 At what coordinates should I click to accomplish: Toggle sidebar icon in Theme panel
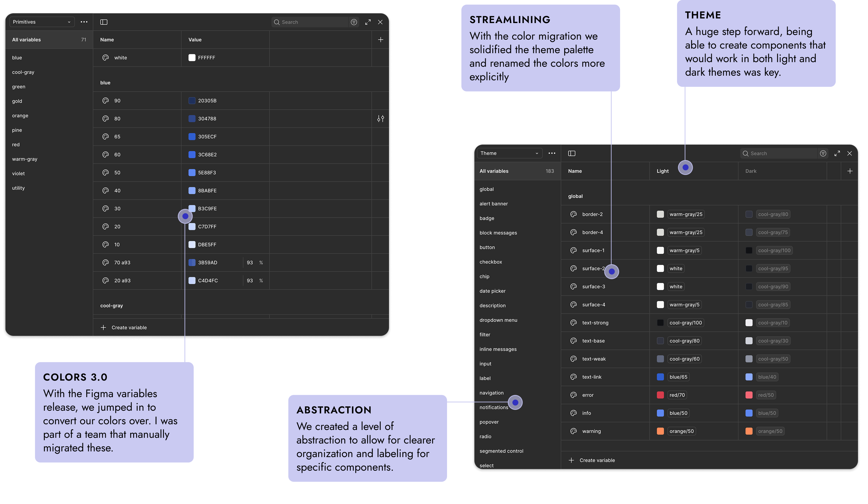(572, 153)
